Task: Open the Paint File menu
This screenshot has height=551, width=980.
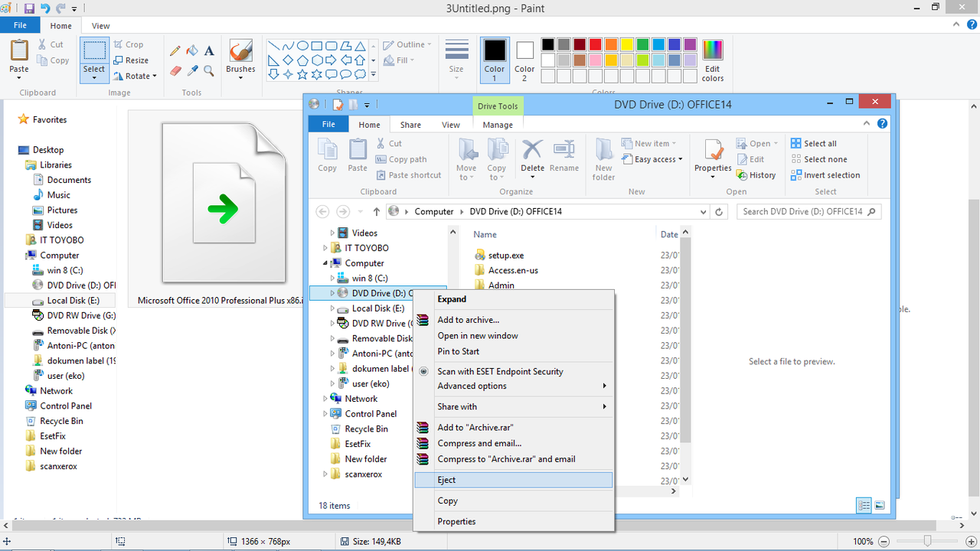Action: coord(20,26)
